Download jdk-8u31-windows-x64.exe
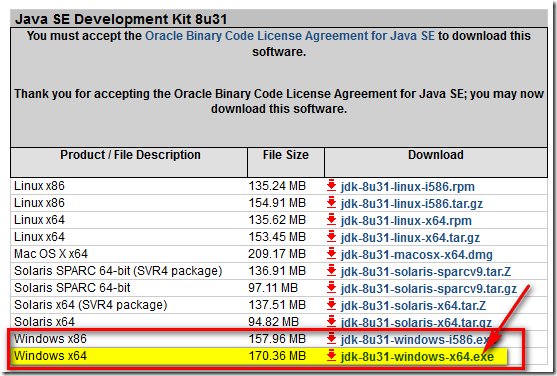 click(417, 357)
